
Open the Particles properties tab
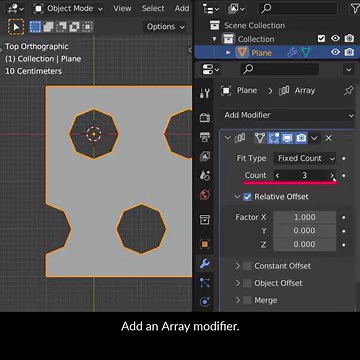click(205, 283)
